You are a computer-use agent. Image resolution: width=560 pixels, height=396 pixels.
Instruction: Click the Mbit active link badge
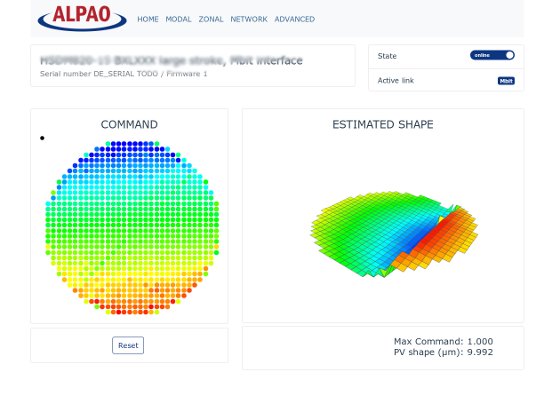(x=506, y=81)
